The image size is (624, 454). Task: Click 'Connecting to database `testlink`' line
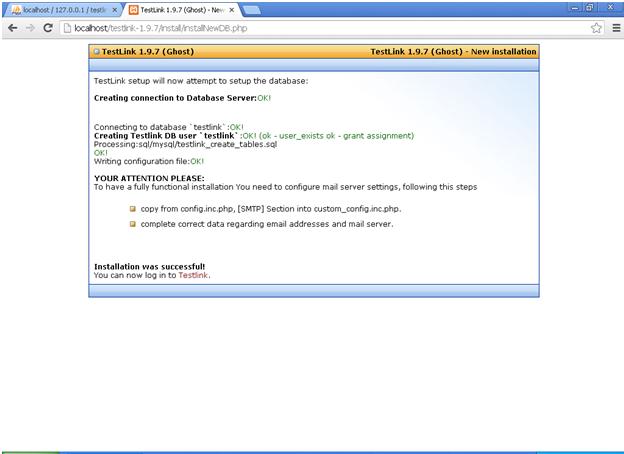(168, 127)
